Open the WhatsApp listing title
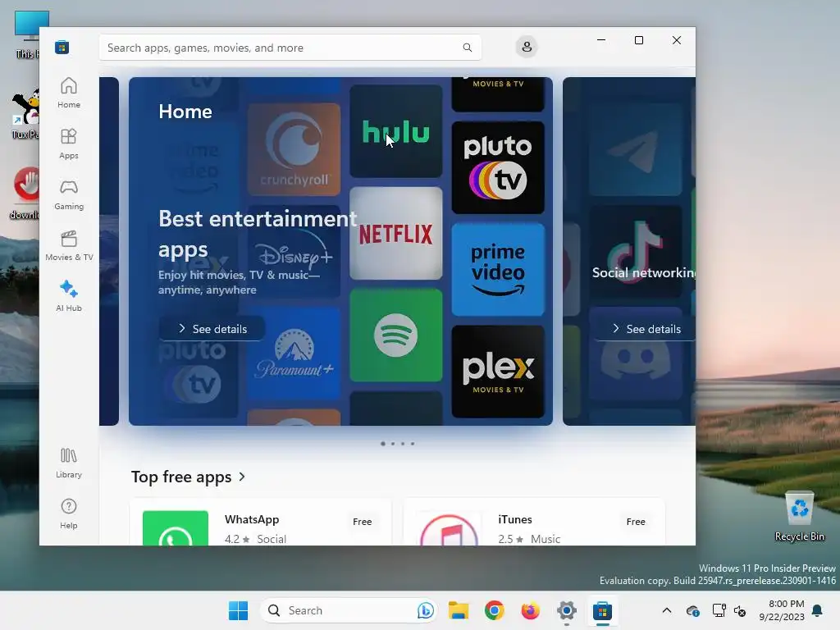840x630 pixels. pyautogui.click(x=252, y=519)
